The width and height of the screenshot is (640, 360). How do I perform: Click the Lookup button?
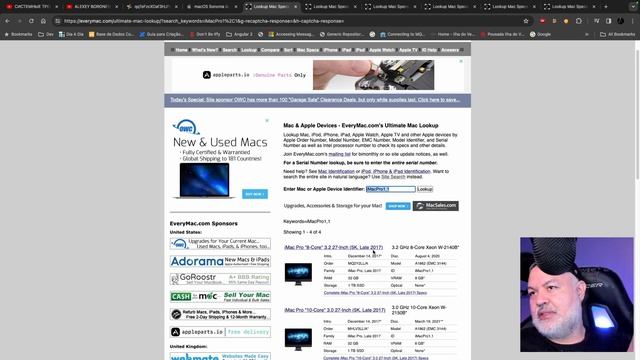(425, 189)
